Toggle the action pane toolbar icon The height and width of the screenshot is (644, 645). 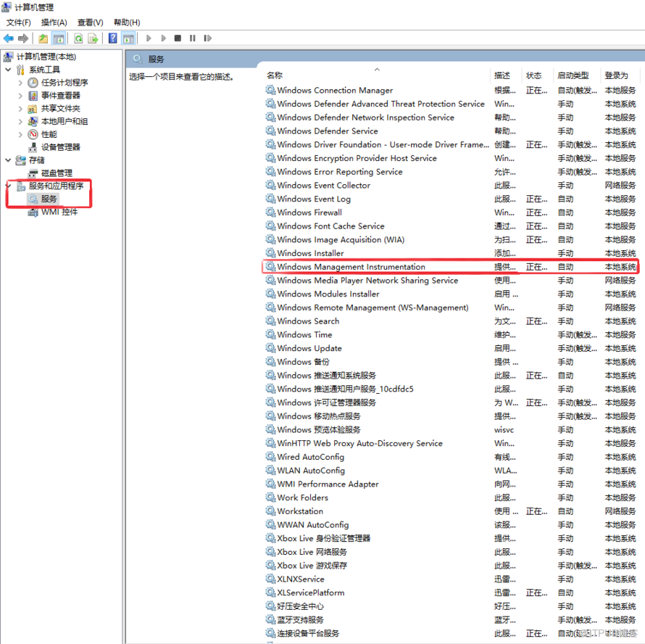pyautogui.click(x=129, y=38)
